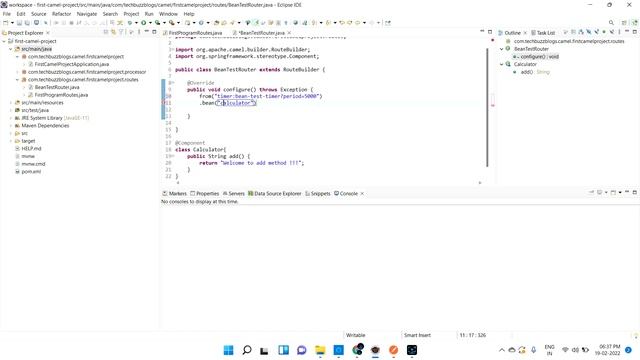Toggle the Java perspective button

tap(635, 23)
